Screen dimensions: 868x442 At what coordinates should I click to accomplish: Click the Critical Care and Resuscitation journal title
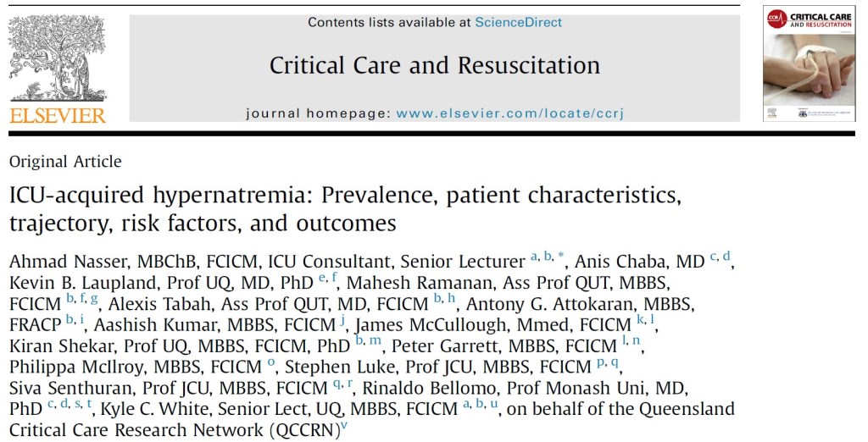click(x=434, y=65)
